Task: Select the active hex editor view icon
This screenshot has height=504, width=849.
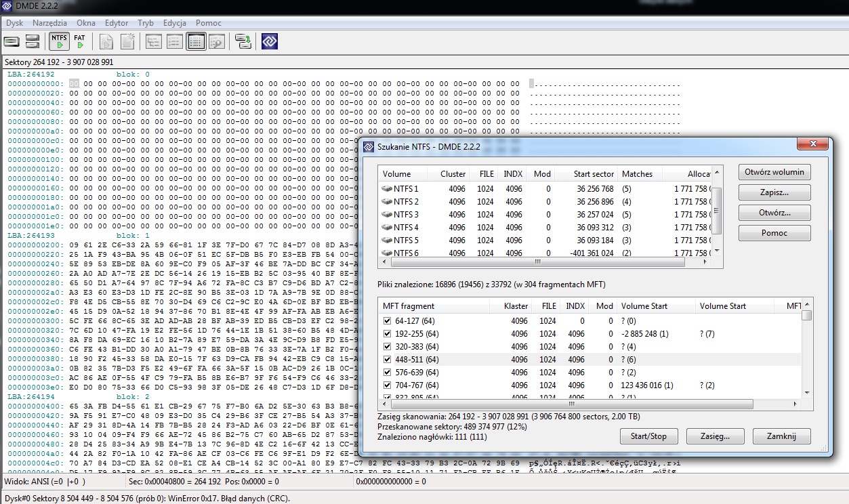Action: (196, 42)
